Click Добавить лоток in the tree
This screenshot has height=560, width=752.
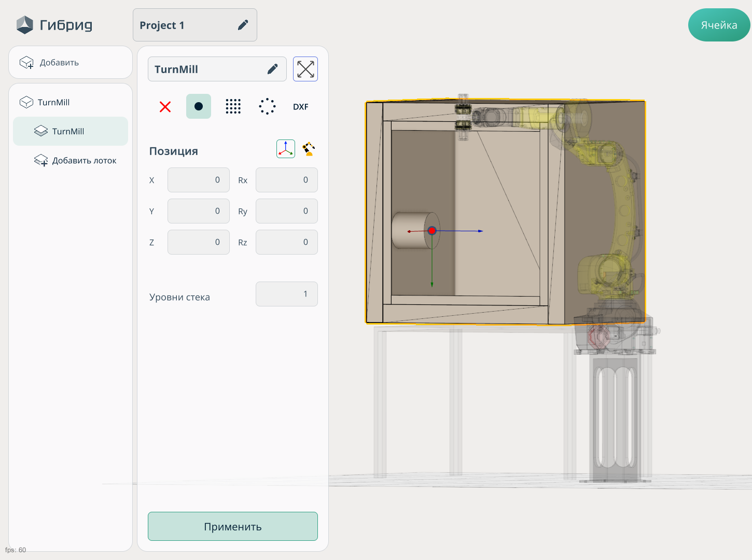click(x=84, y=161)
